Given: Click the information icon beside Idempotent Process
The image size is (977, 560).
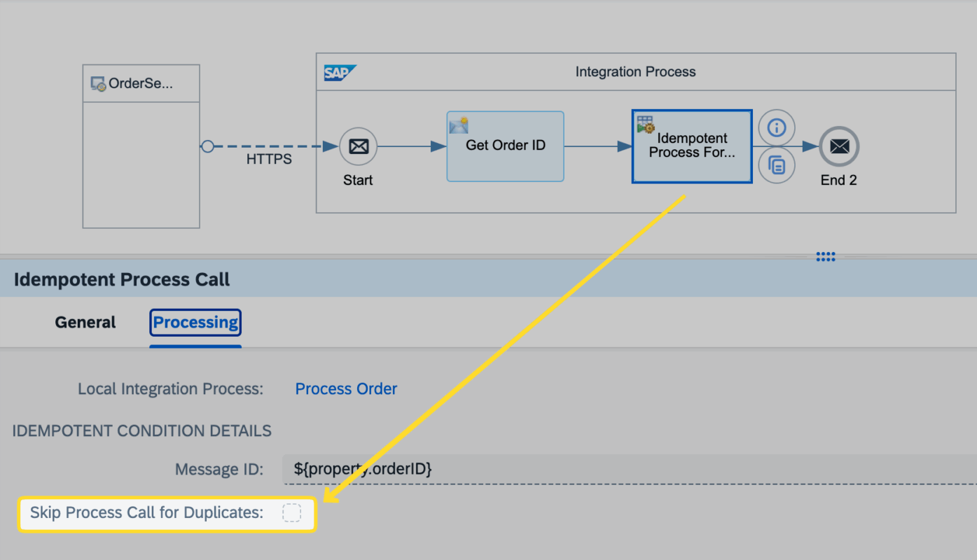Looking at the screenshot, I should coord(777,128).
